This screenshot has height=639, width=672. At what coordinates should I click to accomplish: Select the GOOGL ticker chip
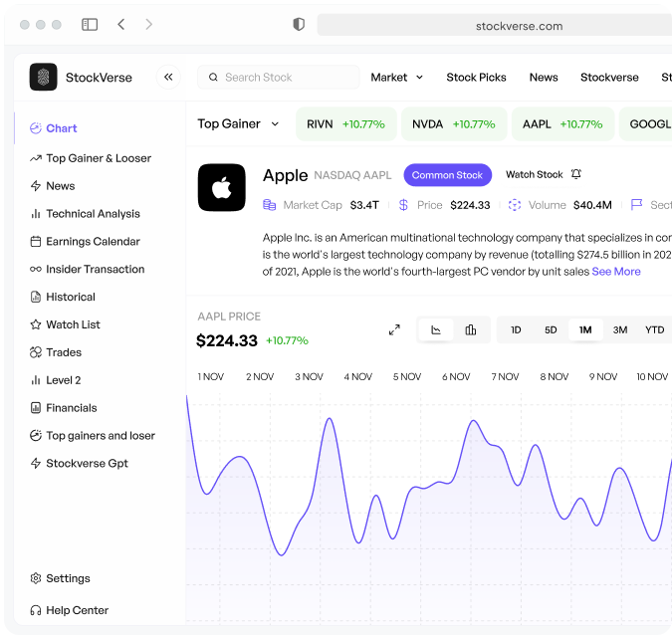tap(646, 123)
